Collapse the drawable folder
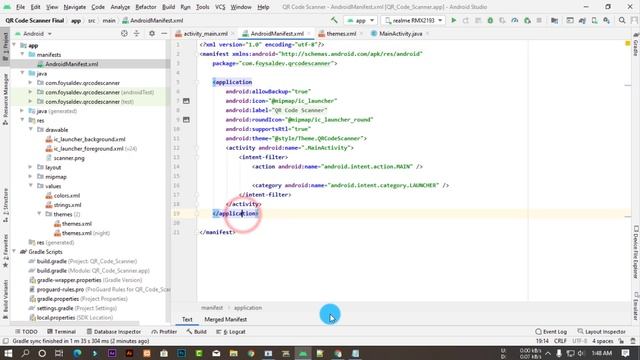Image resolution: width=640 pixels, height=360 pixels. click(31, 130)
